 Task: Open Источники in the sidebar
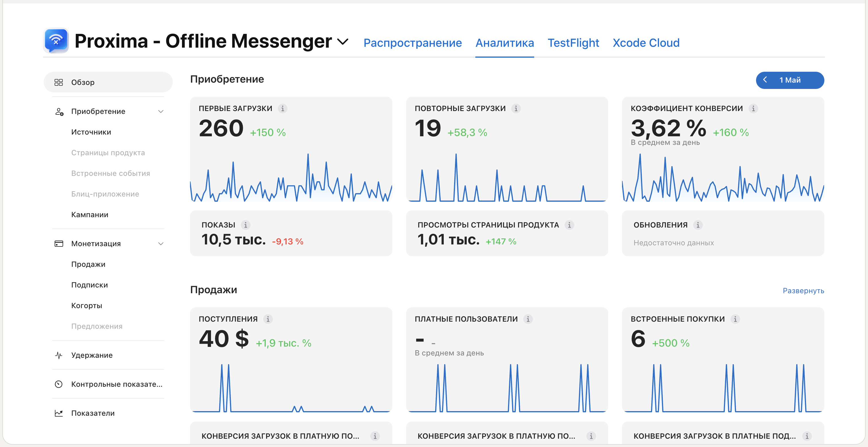(91, 132)
